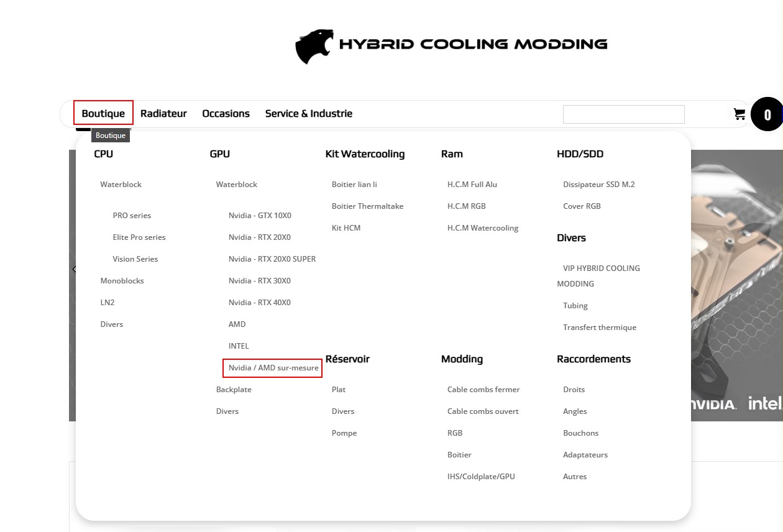Expand the GPU Waterblock category

click(236, 185)
